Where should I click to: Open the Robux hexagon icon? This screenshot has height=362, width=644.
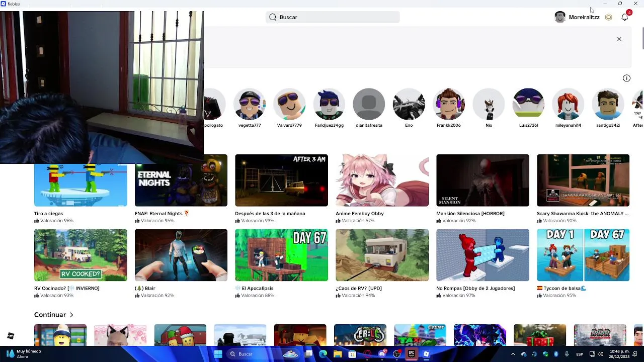[x=608, y=17]
